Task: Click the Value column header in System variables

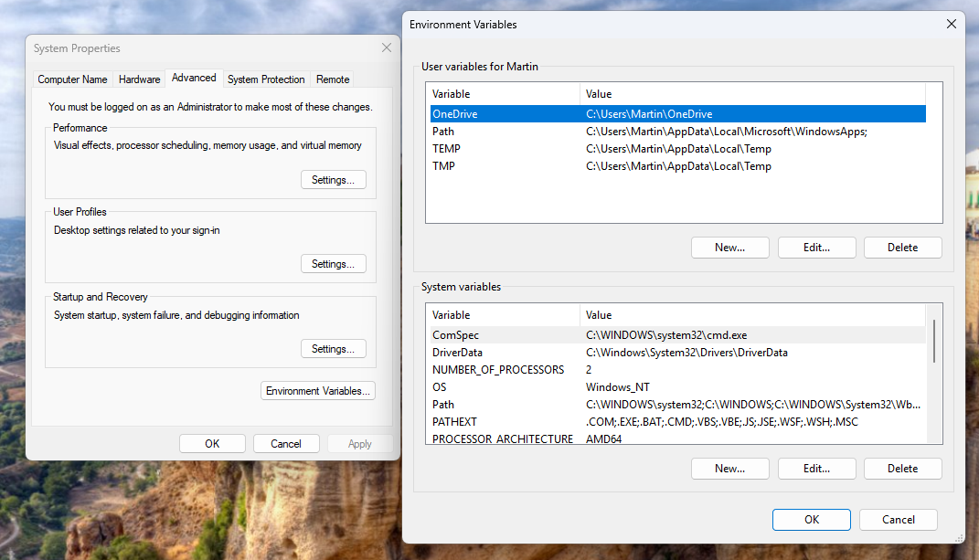Action: click(753, 314)
